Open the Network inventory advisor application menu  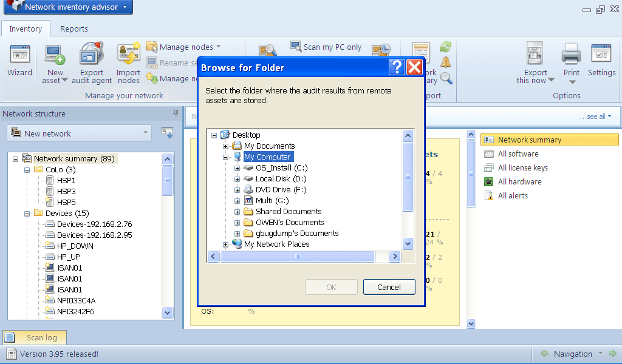(x=68, y=7)
